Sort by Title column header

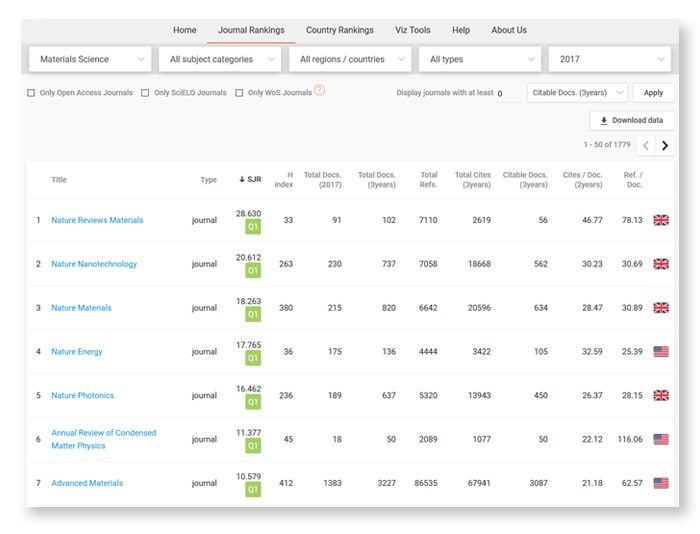point(59,179)
